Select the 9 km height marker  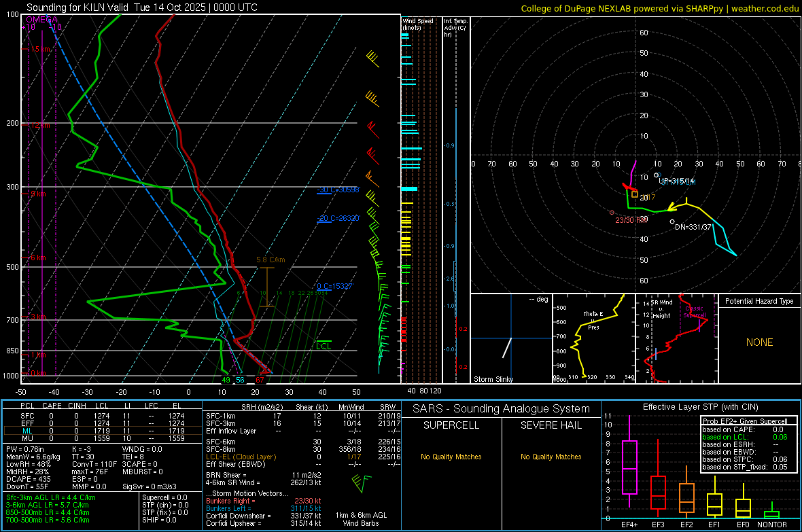(38, 194)
